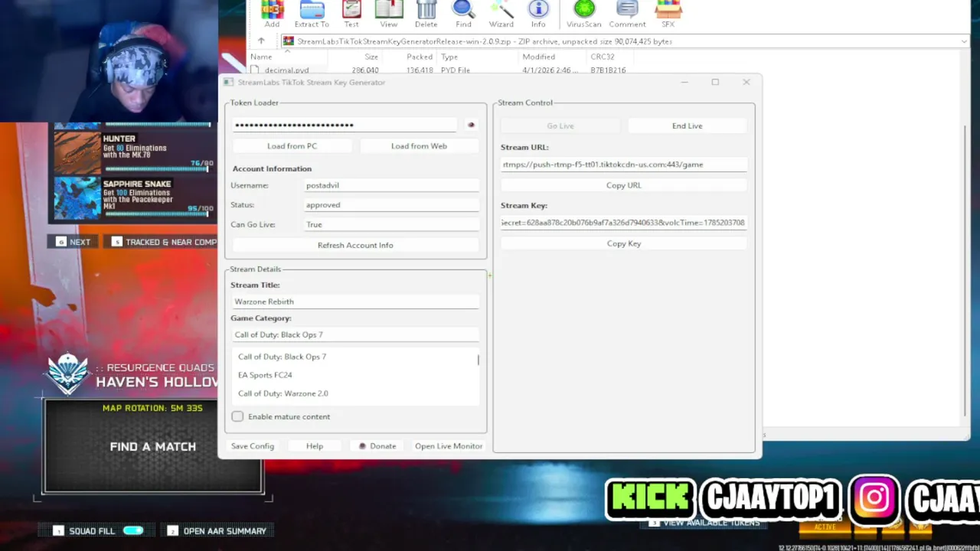Save the stream configuration
The width and height of the screenshot is (980, 551).
(253, 446)
